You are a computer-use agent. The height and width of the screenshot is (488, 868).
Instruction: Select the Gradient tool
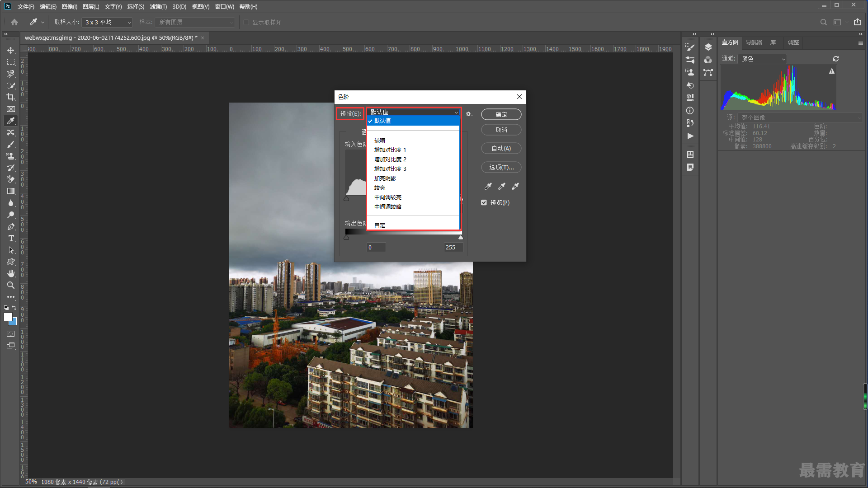[11, 191]
